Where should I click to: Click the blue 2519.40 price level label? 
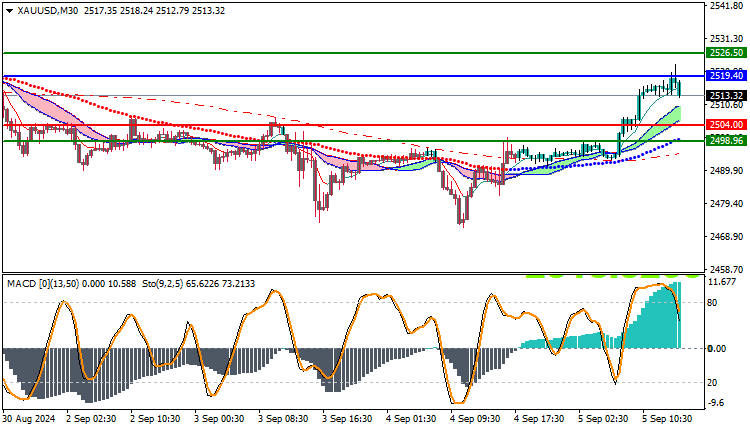tap(726, 76)
